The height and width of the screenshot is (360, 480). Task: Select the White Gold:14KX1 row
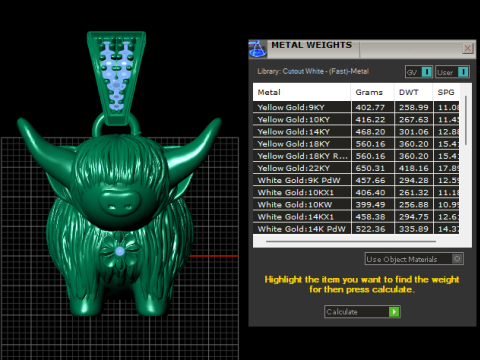tap(356, 217)
